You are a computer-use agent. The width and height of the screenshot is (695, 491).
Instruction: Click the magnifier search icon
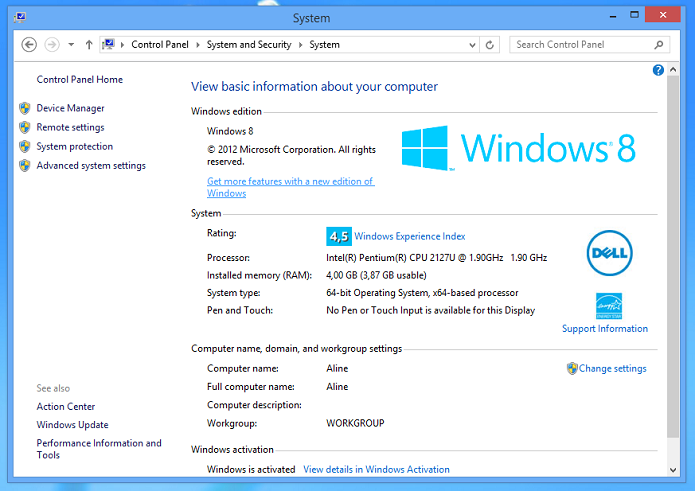click(659, 45)
